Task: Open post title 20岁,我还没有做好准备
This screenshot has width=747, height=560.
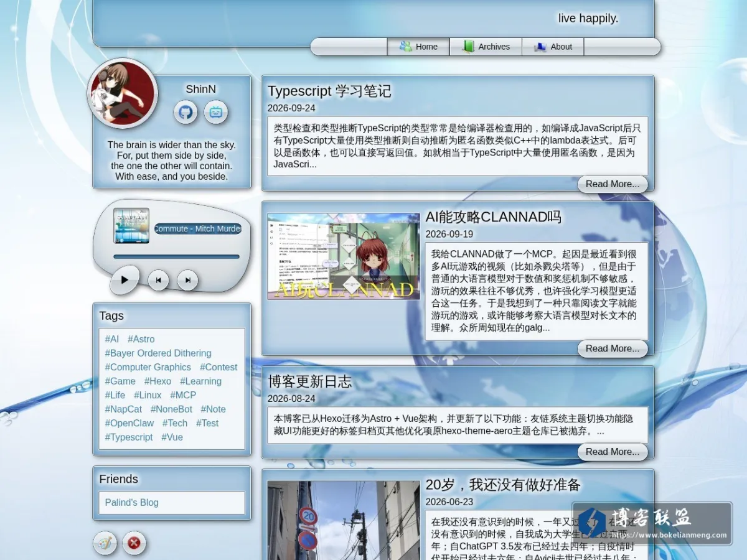Action: tap(503, 485)
